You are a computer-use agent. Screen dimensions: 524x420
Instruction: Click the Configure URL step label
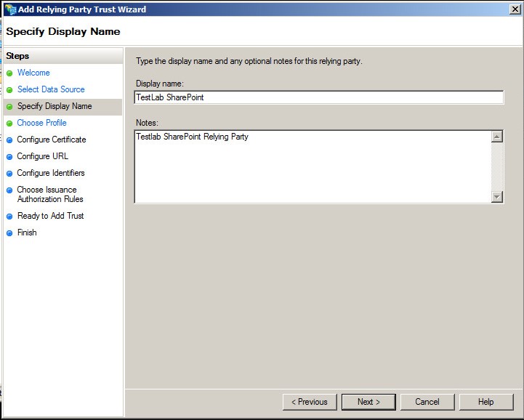pos(42,156)
